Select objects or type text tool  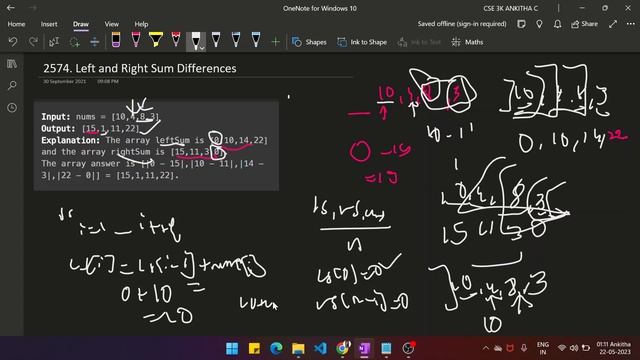click(54, 42)
